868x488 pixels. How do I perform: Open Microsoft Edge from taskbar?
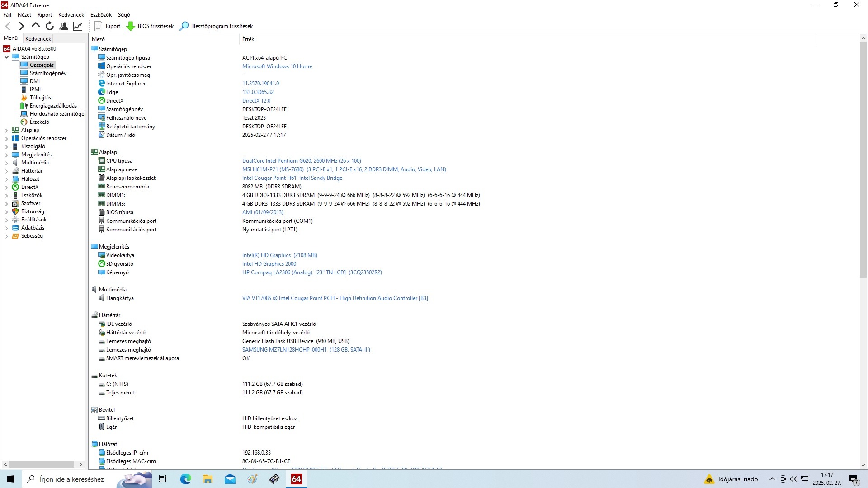185,479
